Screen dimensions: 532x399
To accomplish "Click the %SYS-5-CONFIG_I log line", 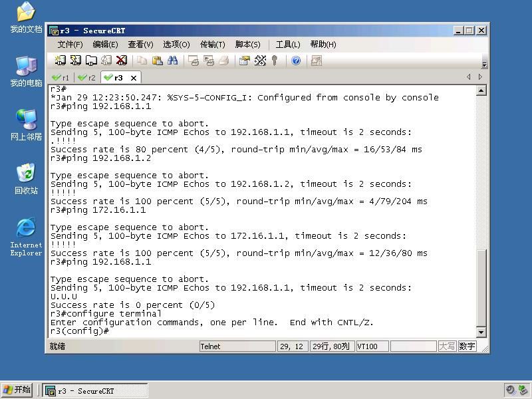I will (x=244, y=98).
